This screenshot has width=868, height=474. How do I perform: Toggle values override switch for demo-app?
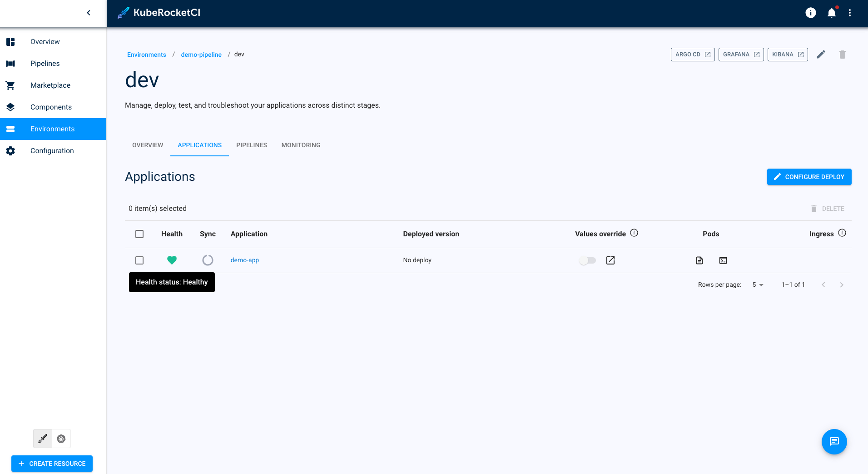[x=587, y=260]
